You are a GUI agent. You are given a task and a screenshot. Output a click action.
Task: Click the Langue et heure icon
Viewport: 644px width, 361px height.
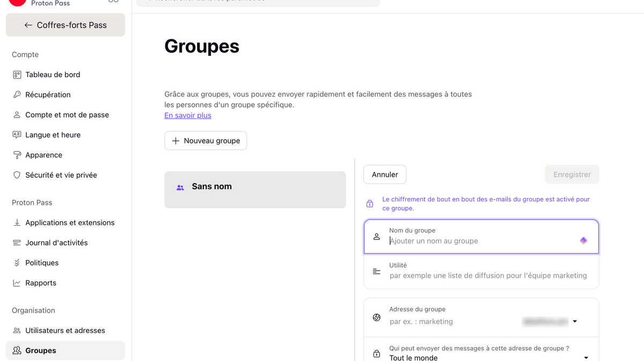pyautogui.click(x=17, y=135)
